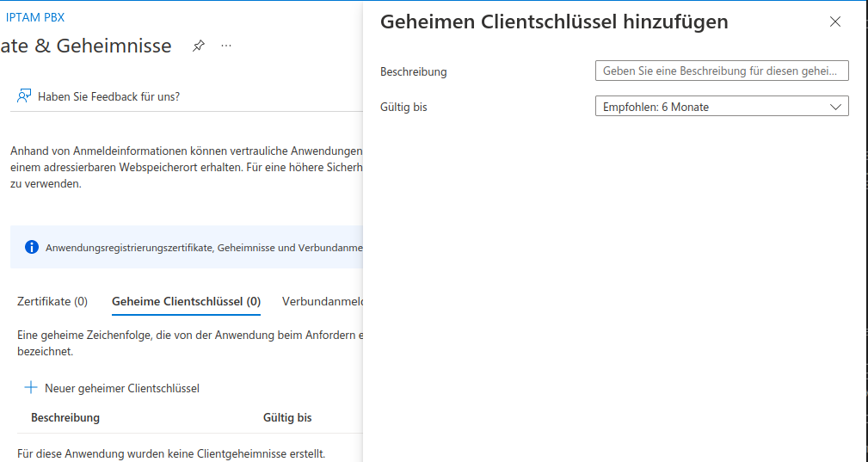Click the panel title 'Geheimen Clientschlüssel hinzufügen'
This screenshot has height=462, width=868.
tap(554, 22)
